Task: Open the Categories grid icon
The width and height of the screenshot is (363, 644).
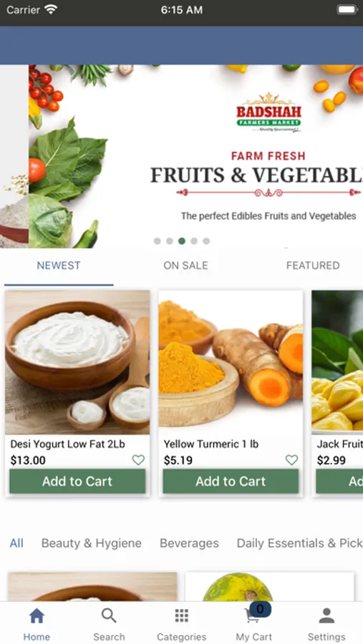Action: [181, 615]
